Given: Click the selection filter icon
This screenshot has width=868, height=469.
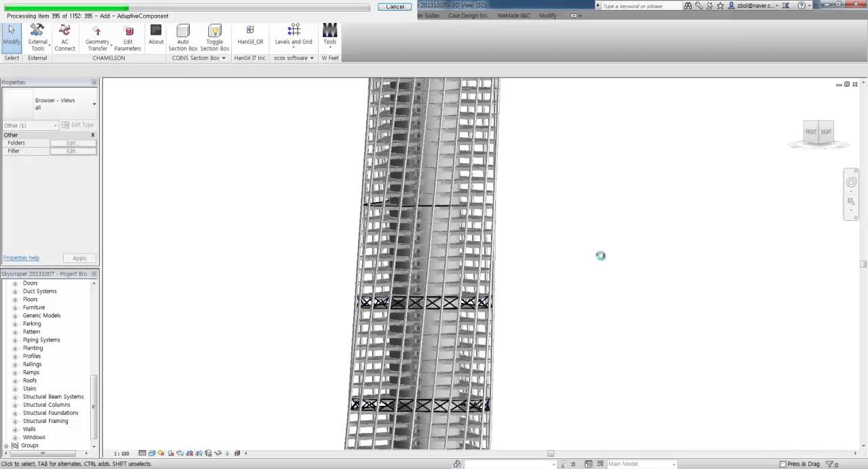Looking at the screenshot, I should point(831,464).
